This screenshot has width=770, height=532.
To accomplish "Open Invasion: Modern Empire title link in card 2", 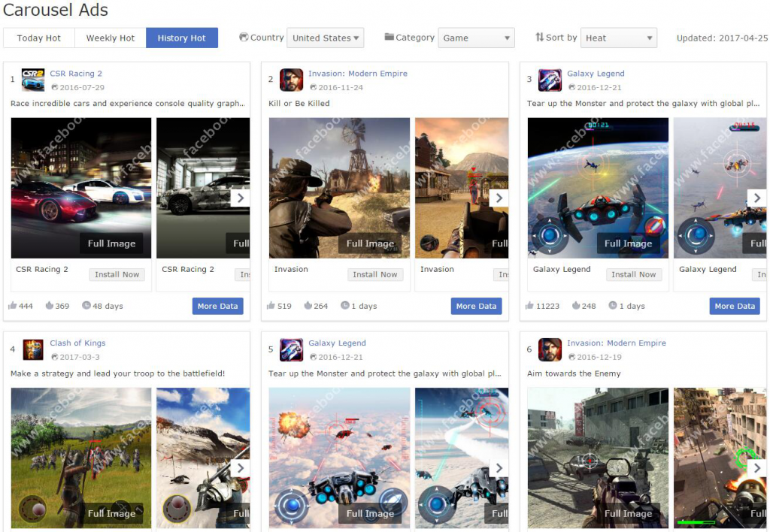I will pos(357,73).
